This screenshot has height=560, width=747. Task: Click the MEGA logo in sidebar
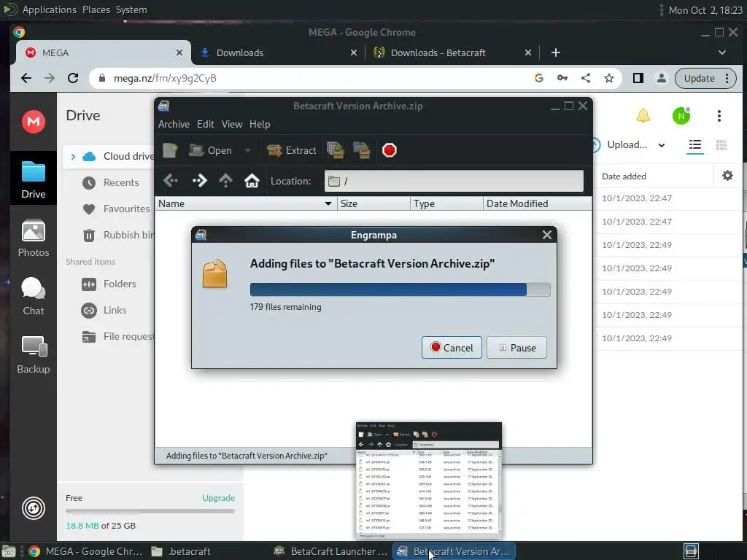tap(34, 122)
